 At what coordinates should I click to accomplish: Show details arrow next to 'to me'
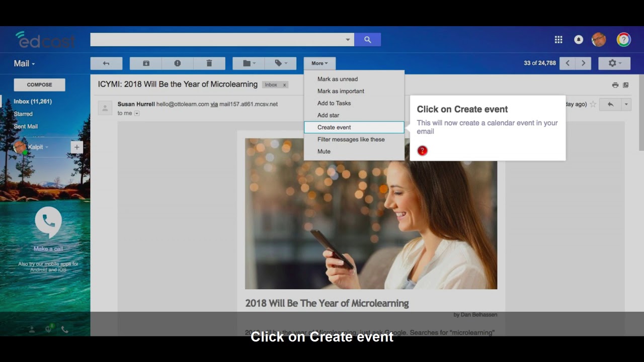pos(137,113)
